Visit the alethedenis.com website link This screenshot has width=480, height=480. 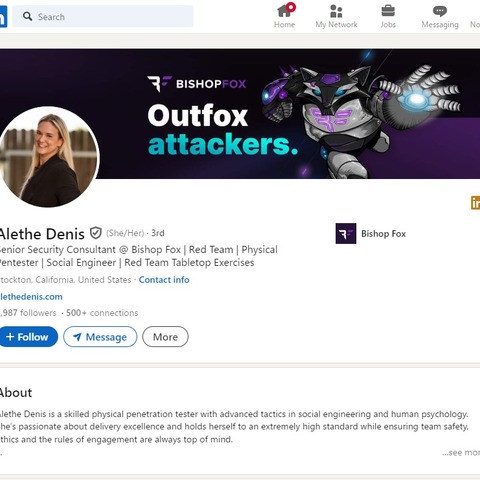pyautogui.click(x=31, y=297)
